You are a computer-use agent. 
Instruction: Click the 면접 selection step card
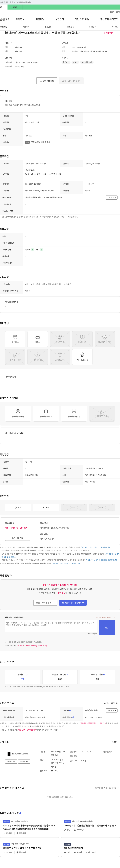click(46, 507)
